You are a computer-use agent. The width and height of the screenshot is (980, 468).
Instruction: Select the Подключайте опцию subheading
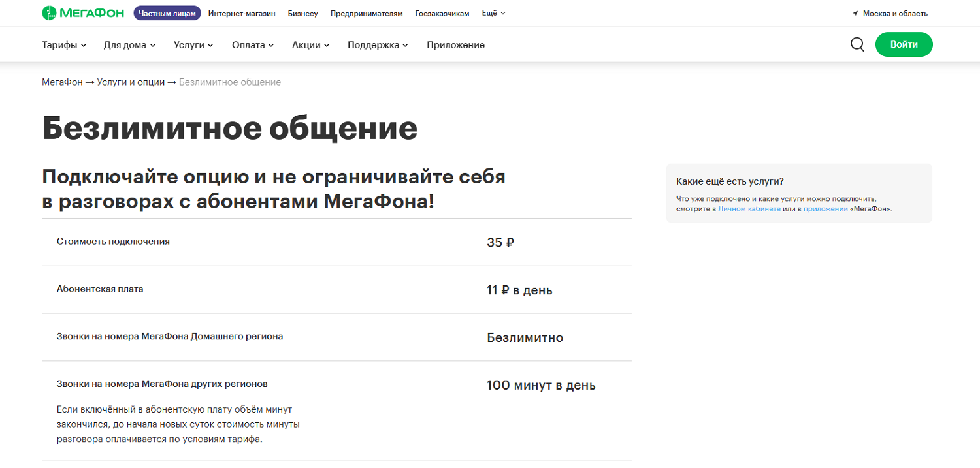tap(274, 189)
